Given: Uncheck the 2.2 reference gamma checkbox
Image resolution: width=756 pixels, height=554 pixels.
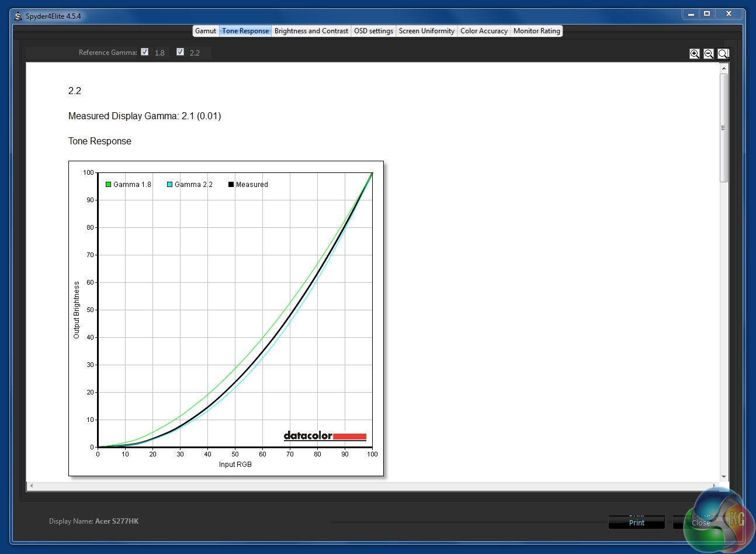Looking at the screenshot, I should (180, 52).
